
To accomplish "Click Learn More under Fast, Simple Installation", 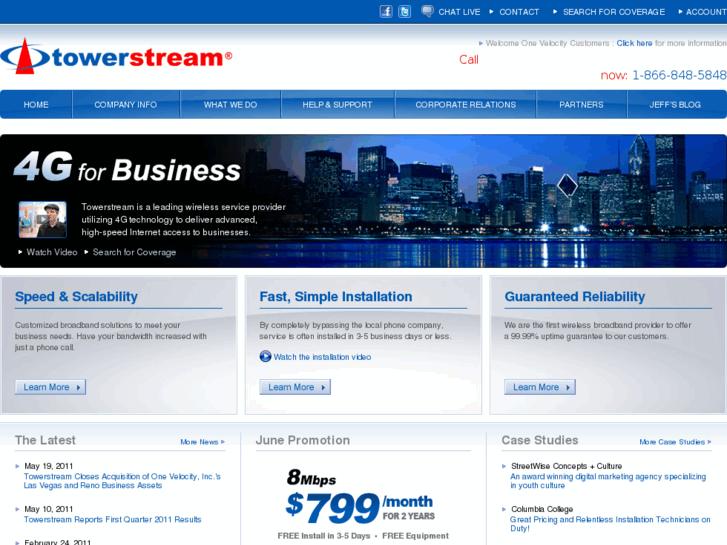I will point(295,387).
